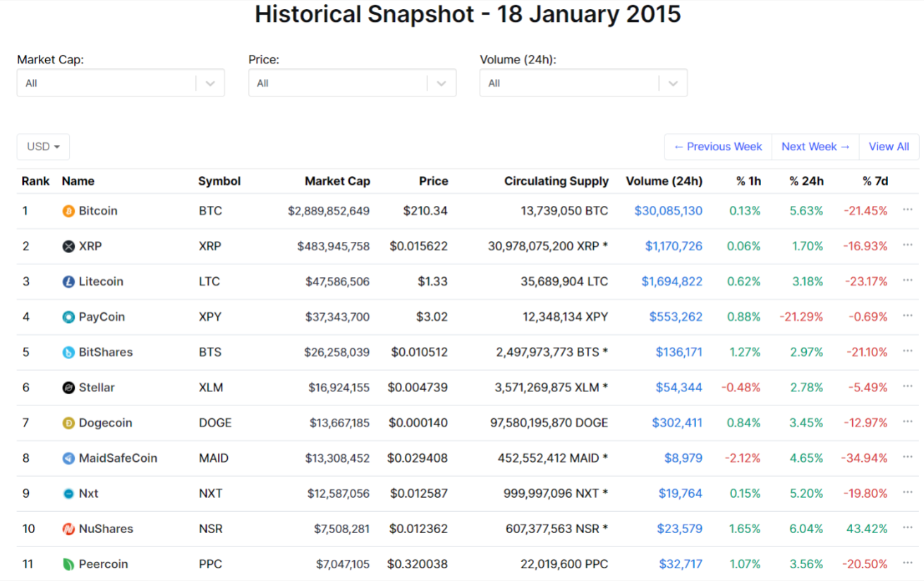This screenshot has height=581, width=924.
Task: Click the Bitcoin coin logo icon
Action: (68, 211)
